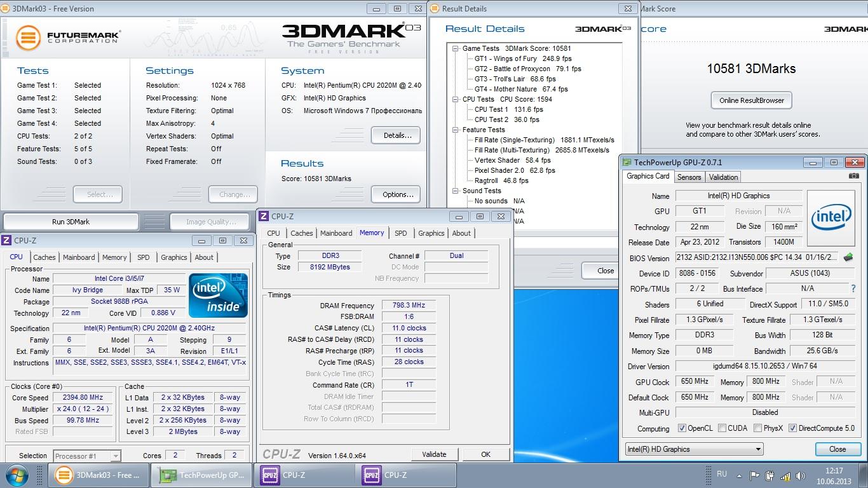Open the Online ResultBrowser button
Screen dimensions: 868x488
752,100
